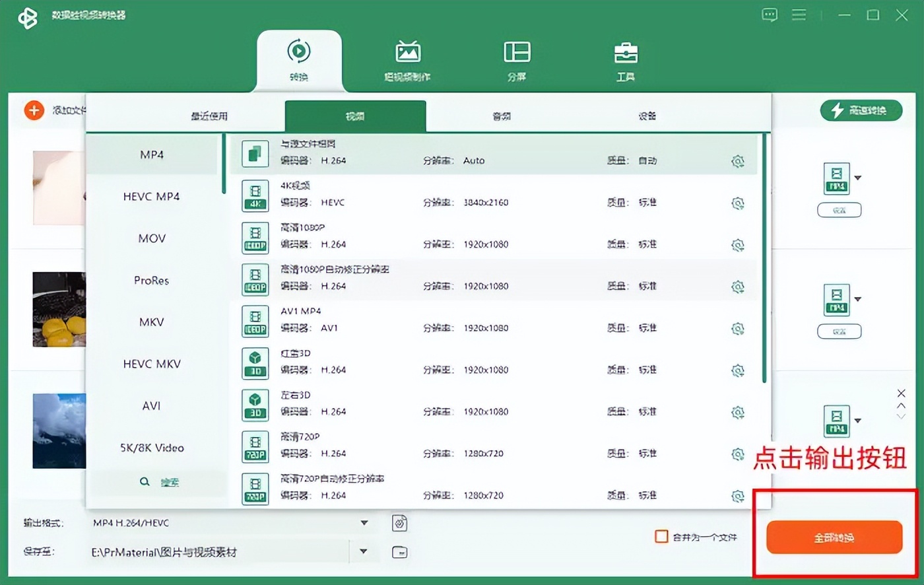Click the red add-file plus icon
This screenshot has height=585, width=924.
click(34, 110)
